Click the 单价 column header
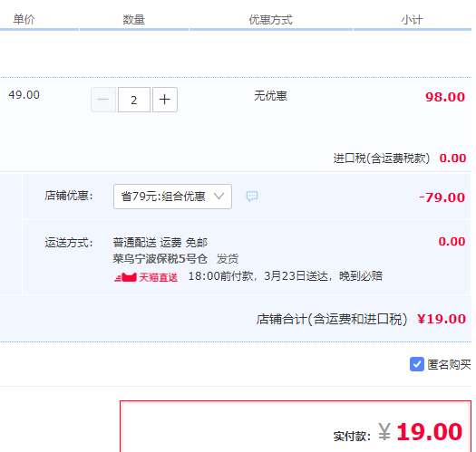Screen dimensions: 476x452 click(x=24, y=20)
